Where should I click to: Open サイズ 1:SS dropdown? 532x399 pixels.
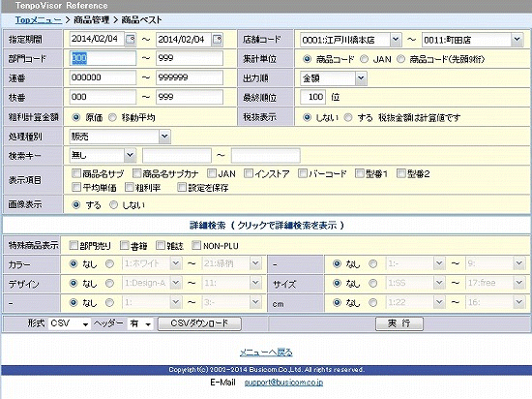click(415, 283)
